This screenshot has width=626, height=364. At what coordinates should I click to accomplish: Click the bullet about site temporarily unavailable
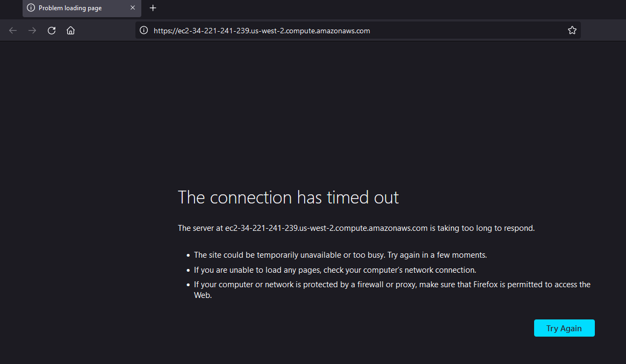340,255
